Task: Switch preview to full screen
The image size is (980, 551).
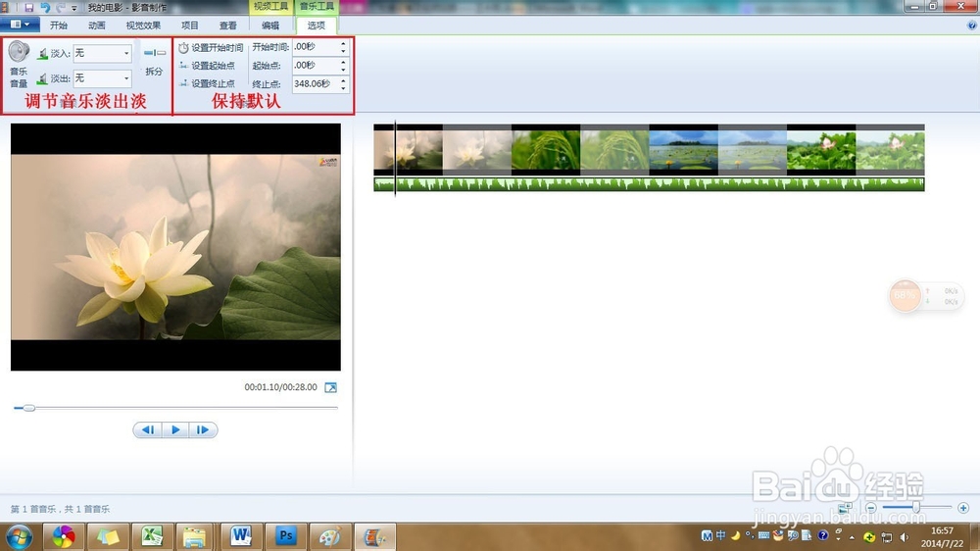Action: 330,388
